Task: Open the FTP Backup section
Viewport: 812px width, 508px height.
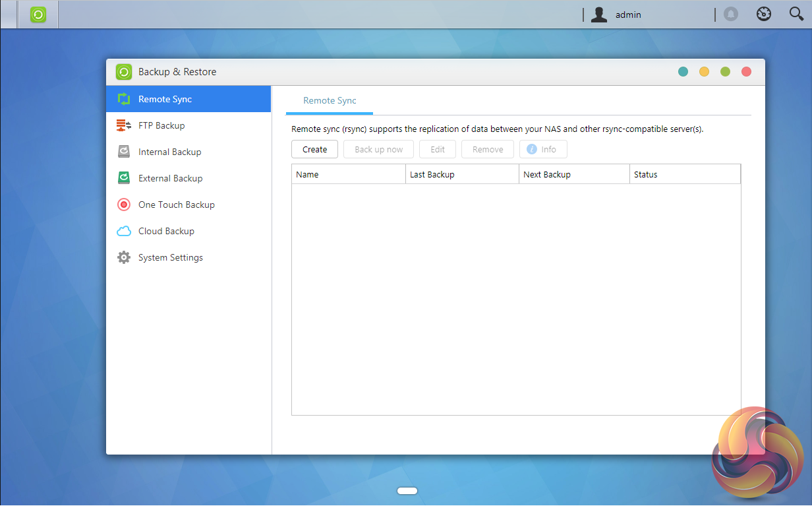Action: (188, 125)
